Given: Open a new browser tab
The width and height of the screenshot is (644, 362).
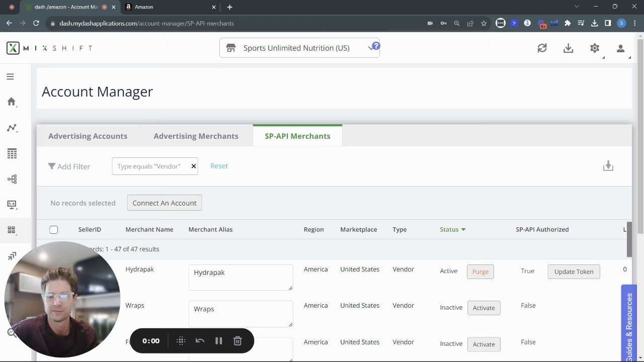Looking at the screenshot, I should pyautogui.click(x=229, y=7).
